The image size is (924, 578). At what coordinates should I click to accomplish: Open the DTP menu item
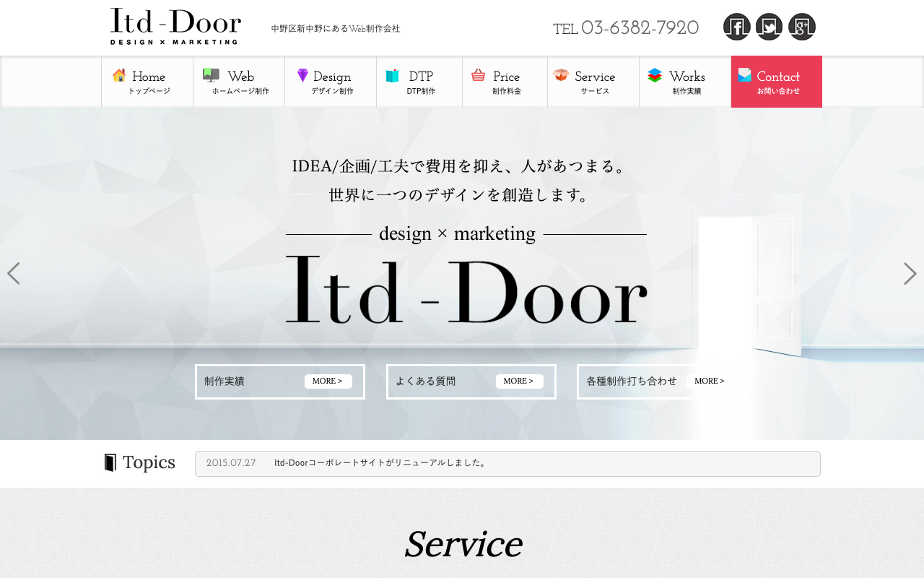419,82
